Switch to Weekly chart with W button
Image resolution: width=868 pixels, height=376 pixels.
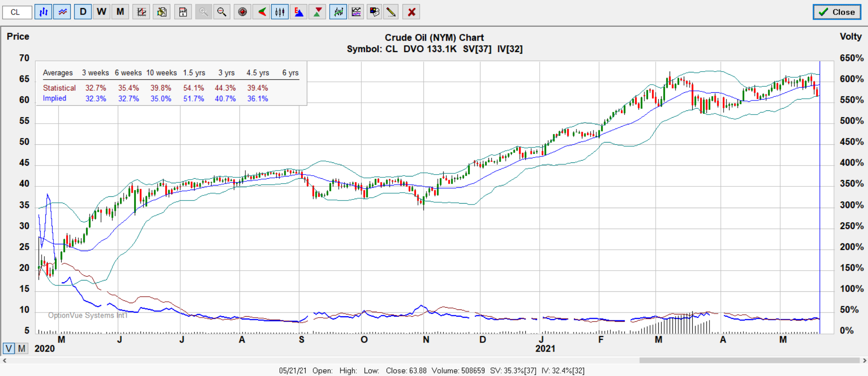point(101,12)
